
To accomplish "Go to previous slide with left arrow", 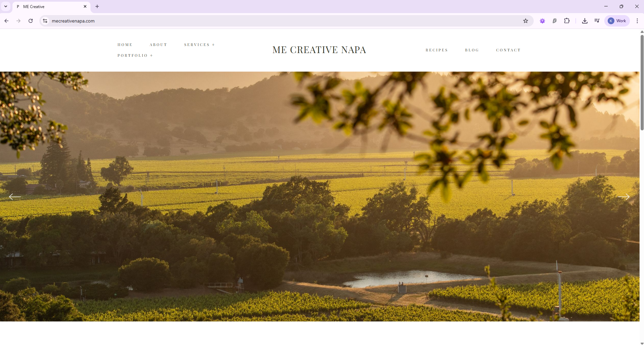I will coord(15,197).
